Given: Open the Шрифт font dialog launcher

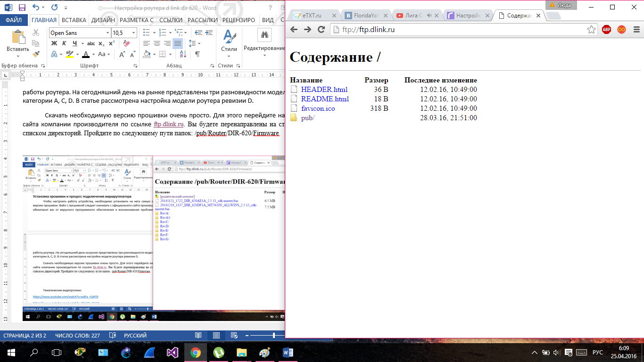Looking at the screenshot, I should point(136,66).
